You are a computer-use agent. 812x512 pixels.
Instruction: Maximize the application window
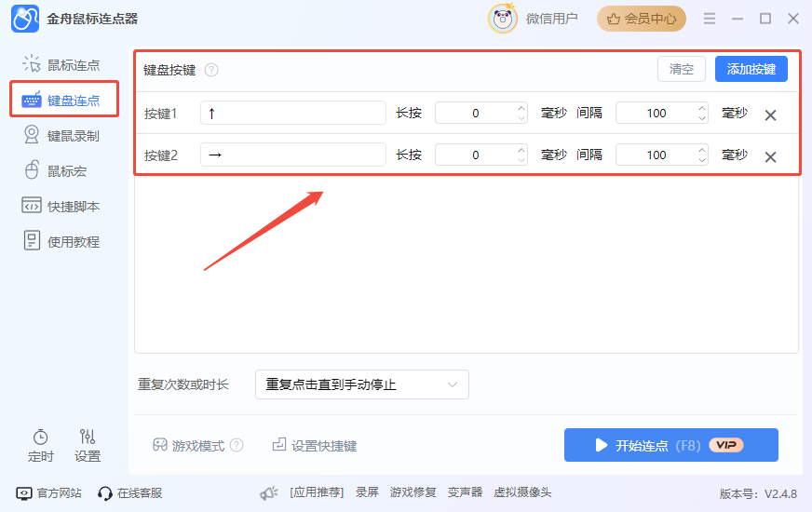point(765,19)
